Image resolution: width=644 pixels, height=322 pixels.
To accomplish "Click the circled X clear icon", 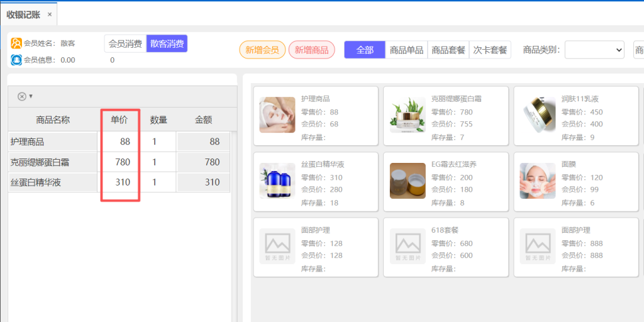I will click(21, 96).
